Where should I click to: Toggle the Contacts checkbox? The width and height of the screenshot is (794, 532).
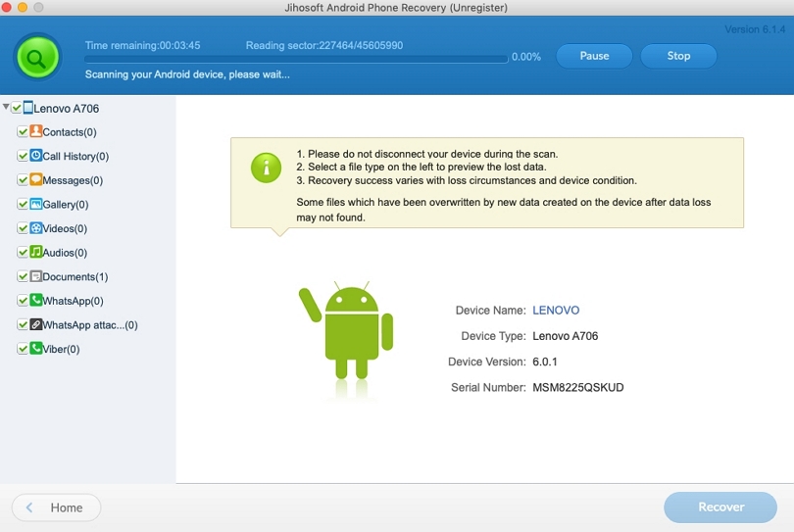click(x=23, y=131)
